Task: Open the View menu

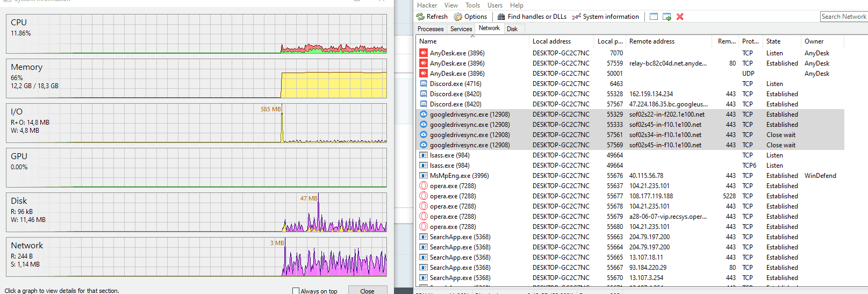Action: tap(451, 5)
